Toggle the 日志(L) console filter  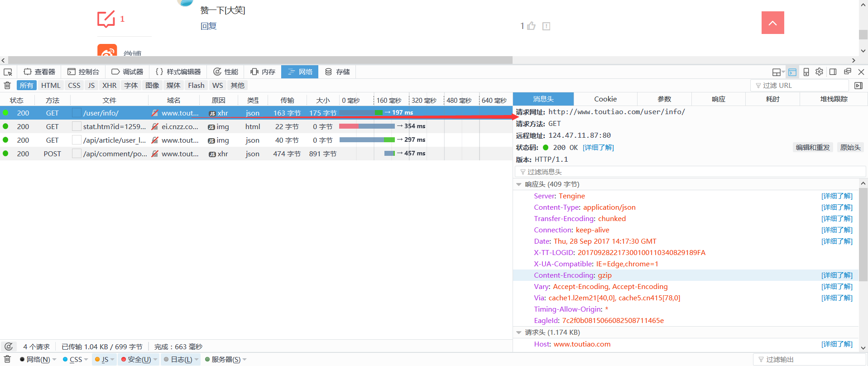coord(178,359)
